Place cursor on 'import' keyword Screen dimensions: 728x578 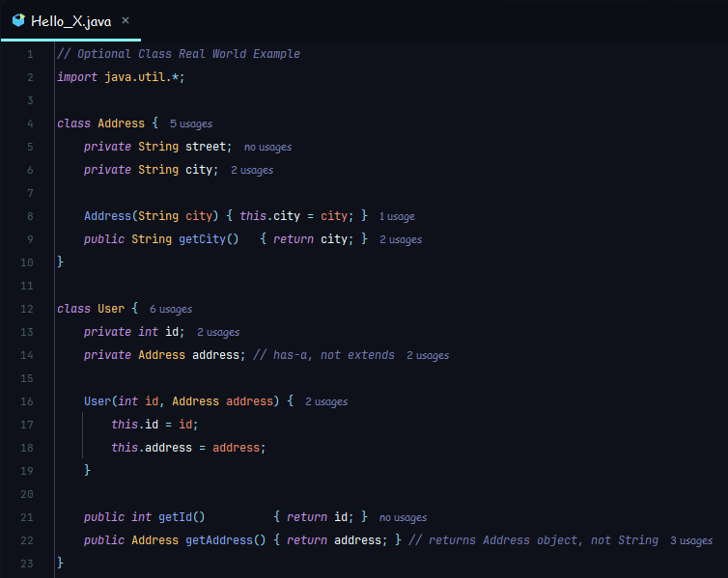[77, 77]
